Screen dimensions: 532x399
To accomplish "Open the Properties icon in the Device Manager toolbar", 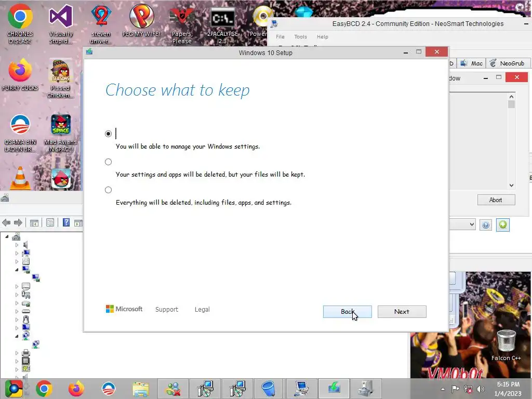I will coord(50,222).
